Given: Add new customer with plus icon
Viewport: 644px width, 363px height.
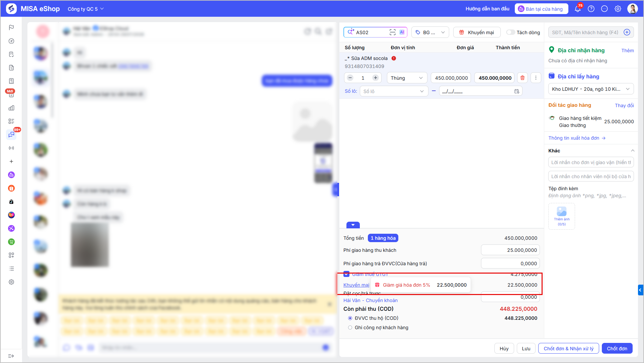Looking at the screenshot, I should tap(627, 32).
